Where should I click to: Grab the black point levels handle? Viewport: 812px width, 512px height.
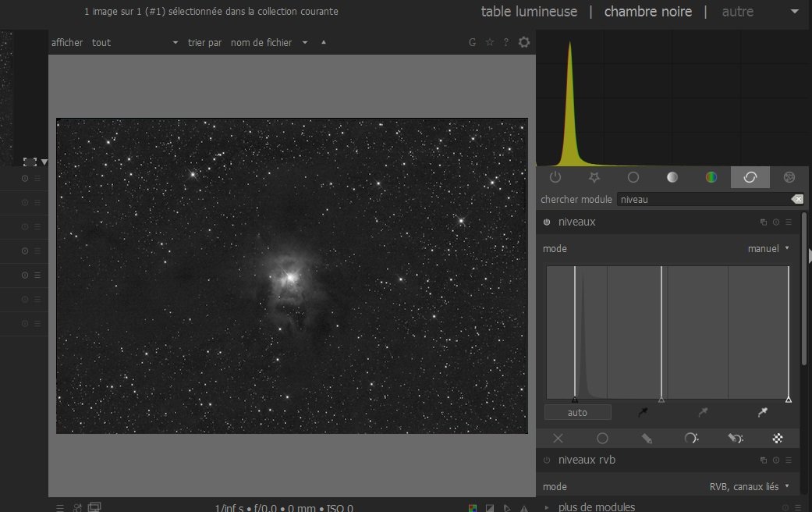(x=575, y=400)
